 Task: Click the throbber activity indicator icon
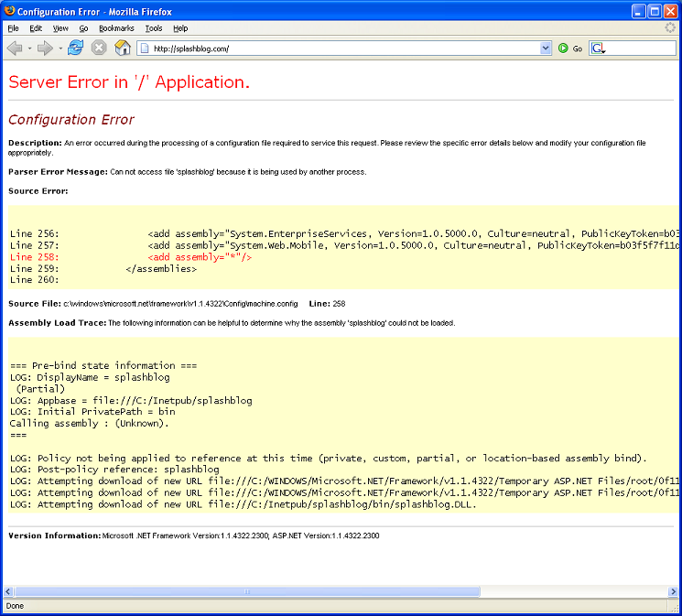(x=670, y=27)
